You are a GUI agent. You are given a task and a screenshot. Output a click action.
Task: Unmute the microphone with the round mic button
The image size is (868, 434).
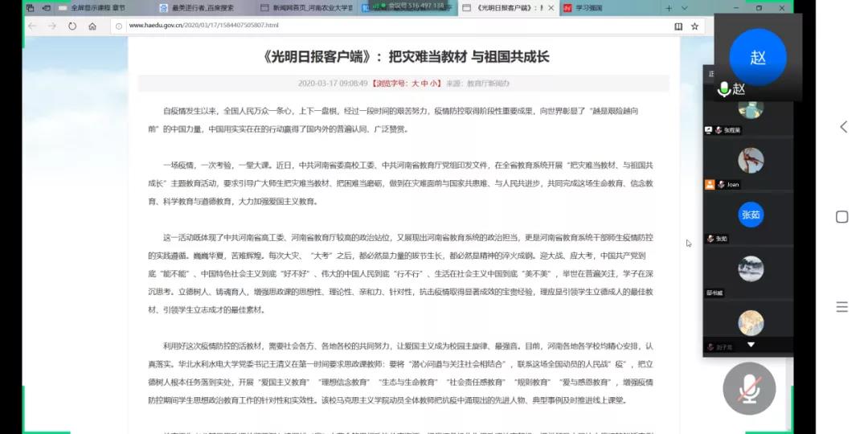(x=749, y=389)
